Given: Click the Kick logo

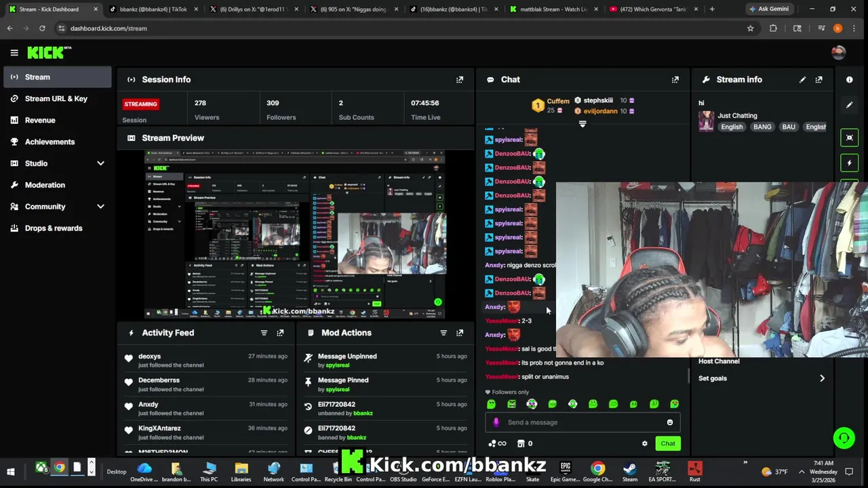Looking at the screenshot, I should coord(49,52).
